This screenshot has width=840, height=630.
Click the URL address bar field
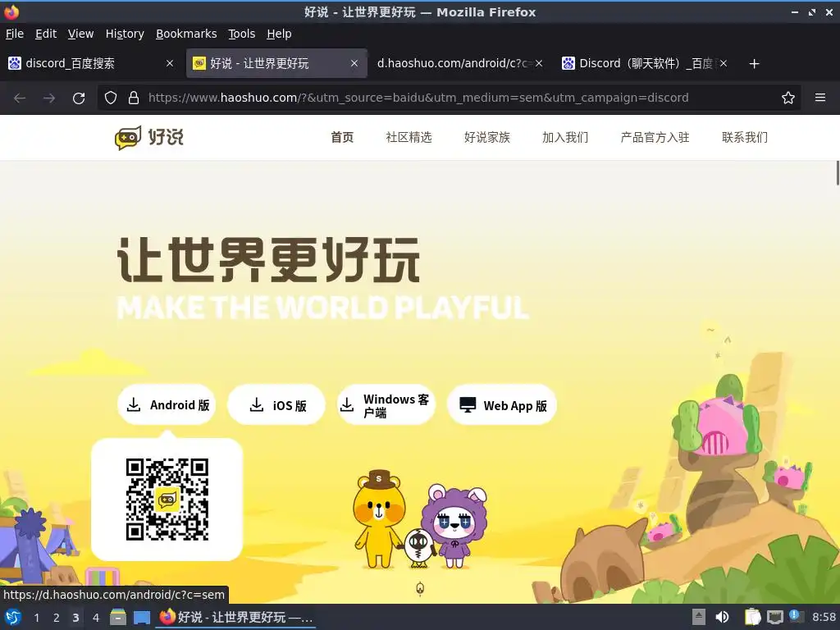click(x=449, y=98)
